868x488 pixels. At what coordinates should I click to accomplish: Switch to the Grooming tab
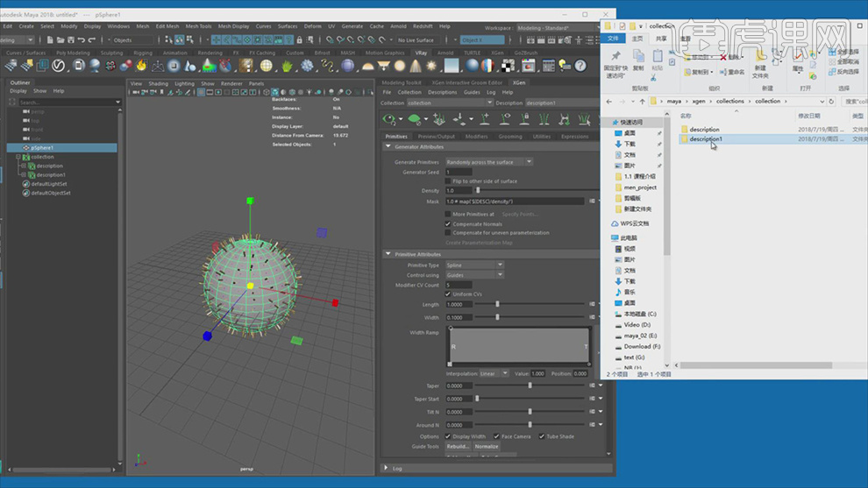510,137
